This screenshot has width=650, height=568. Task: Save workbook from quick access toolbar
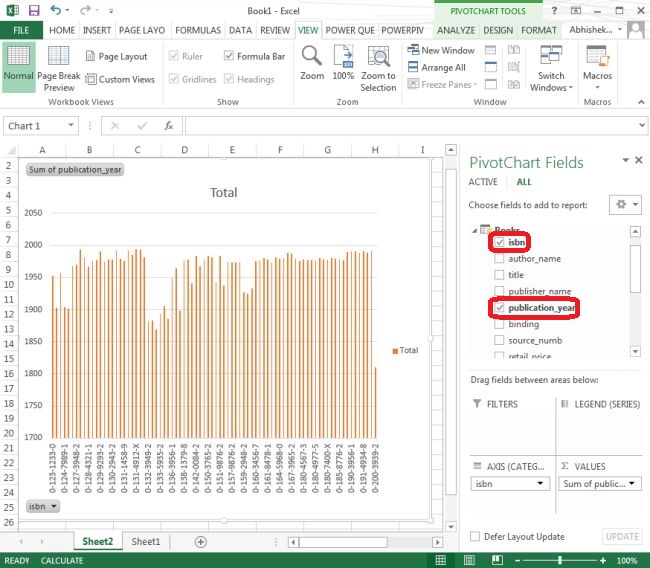click(34, 10)
